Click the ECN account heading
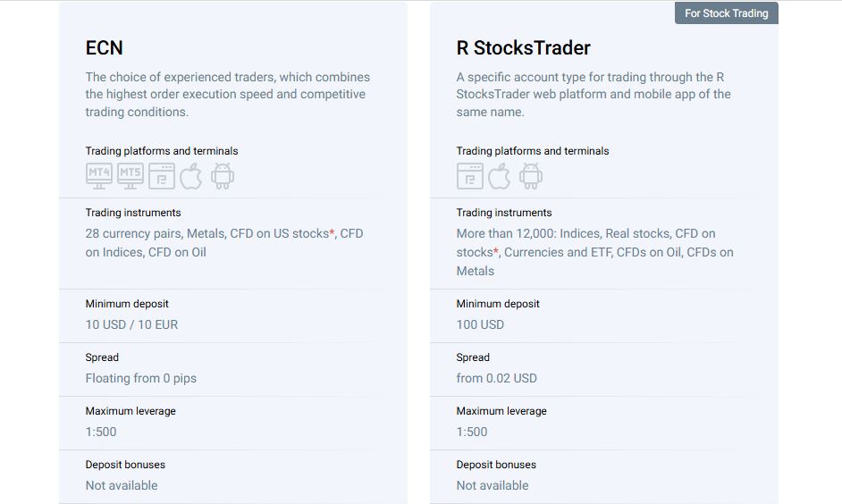 105,47
